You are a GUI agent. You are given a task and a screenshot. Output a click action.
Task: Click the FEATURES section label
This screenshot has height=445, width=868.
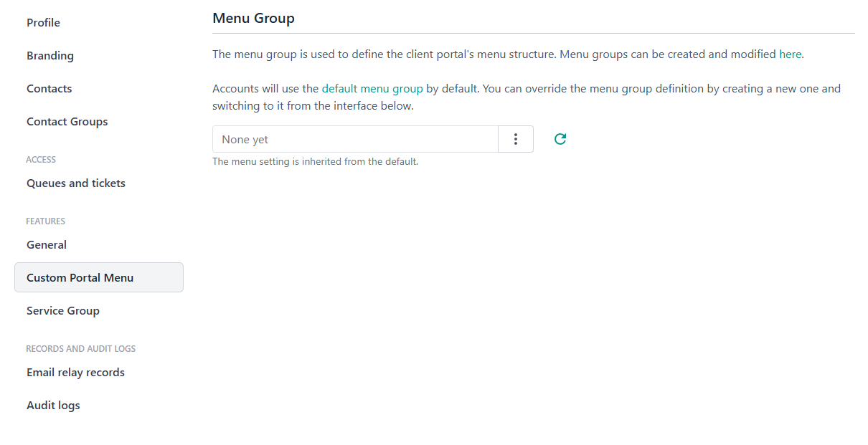coord(45,221)
